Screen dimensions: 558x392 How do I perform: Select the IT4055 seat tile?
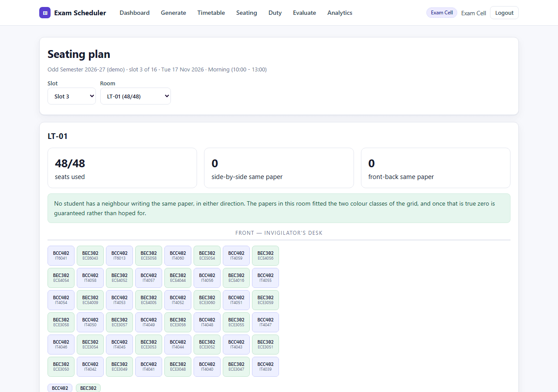click(x=265, y=278)
